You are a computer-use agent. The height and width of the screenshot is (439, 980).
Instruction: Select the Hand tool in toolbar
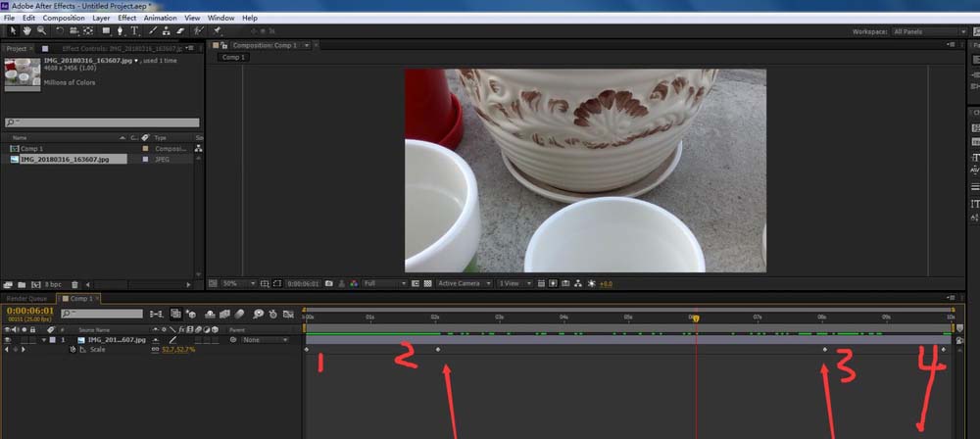point(26,30)
